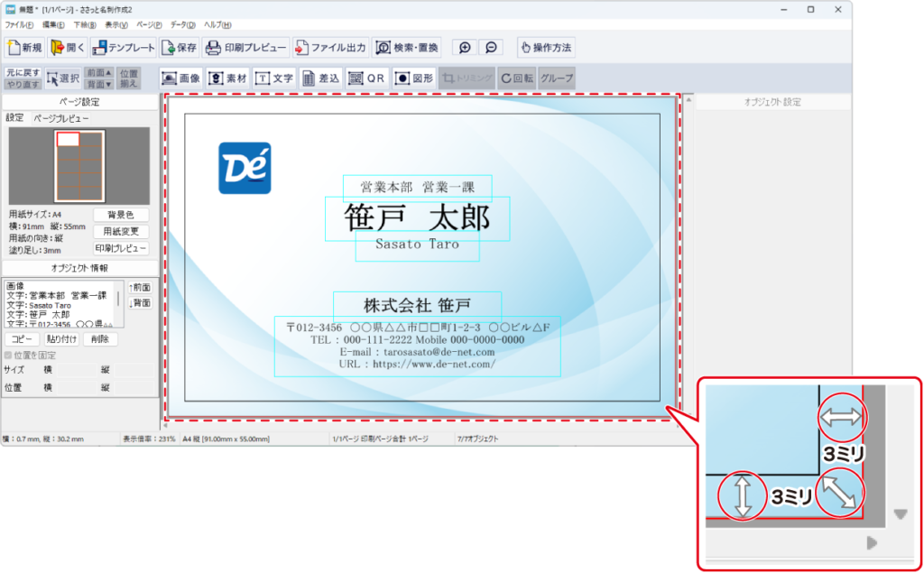Click 印刷プレビュー in page settings panel

[x=121, y=248]
